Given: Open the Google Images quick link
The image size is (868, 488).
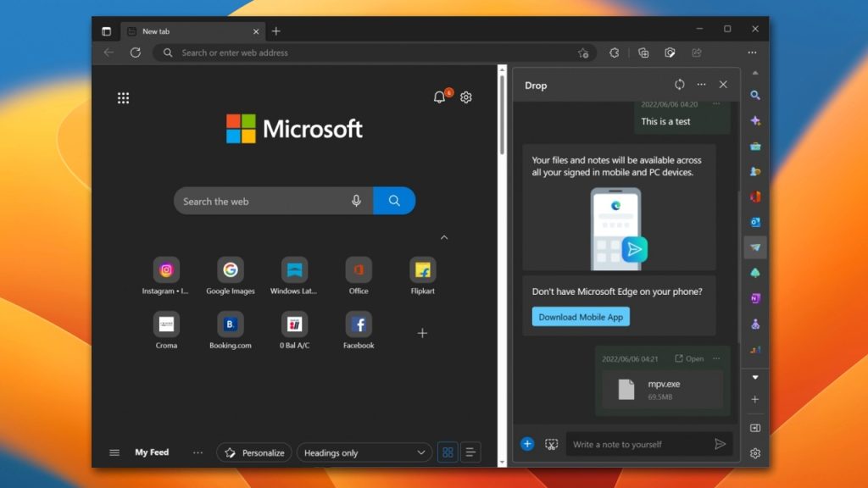Looking at the screenshot, I should click(231, 276).
